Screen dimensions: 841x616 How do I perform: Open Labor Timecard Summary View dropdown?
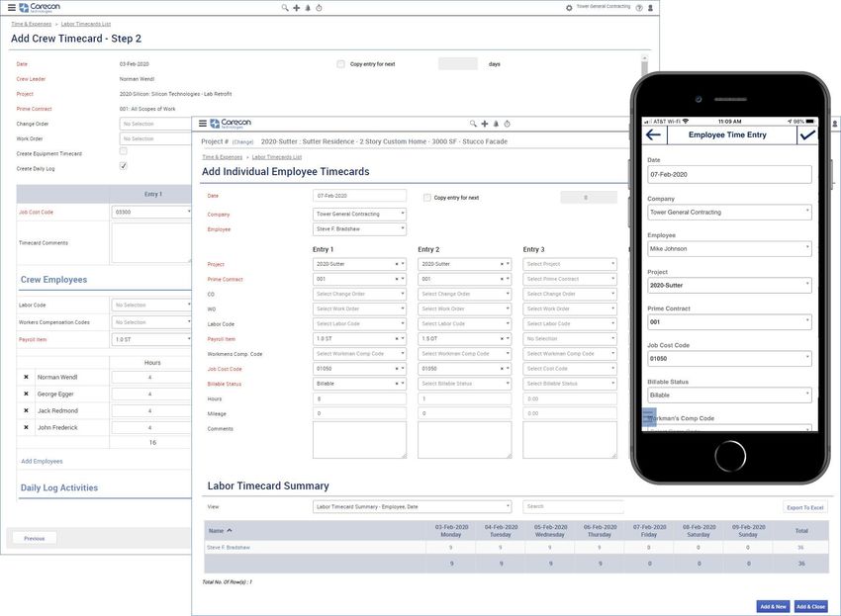[x=412, y=506]
